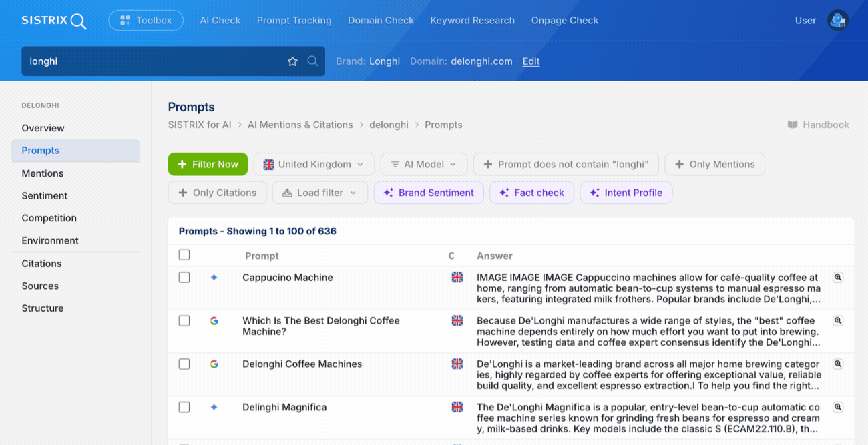This screenshot has width=868, height=445.
Task: Go to Prompt Tracking
Action: coord(294,21)
